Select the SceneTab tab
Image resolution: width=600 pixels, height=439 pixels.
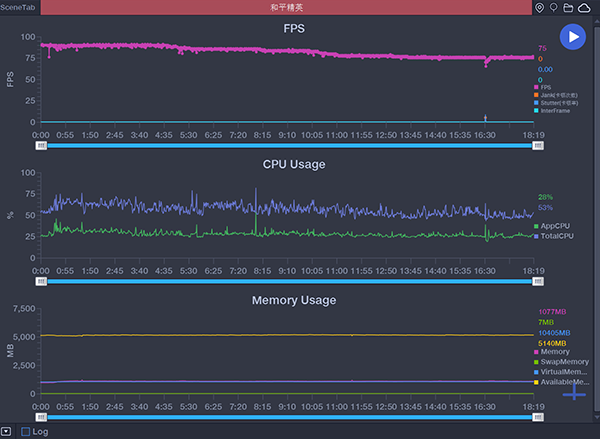(x=18, y=7)
